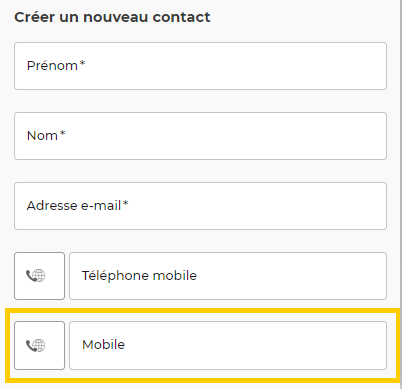
Task: Select the Mobile number input field
Action: [228, 345]
